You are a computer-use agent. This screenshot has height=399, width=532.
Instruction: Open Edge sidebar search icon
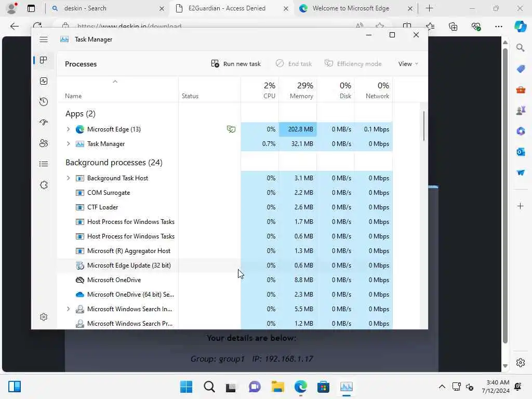[x=520, y=48]
